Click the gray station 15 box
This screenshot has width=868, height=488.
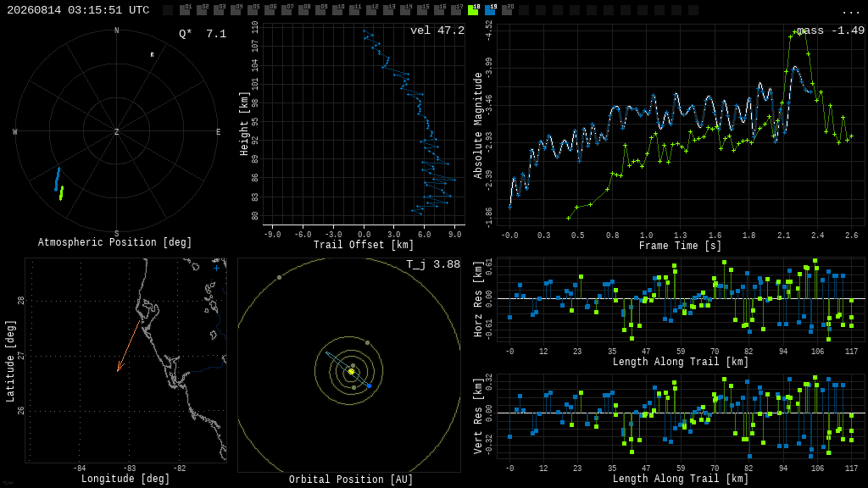(422, 10)
